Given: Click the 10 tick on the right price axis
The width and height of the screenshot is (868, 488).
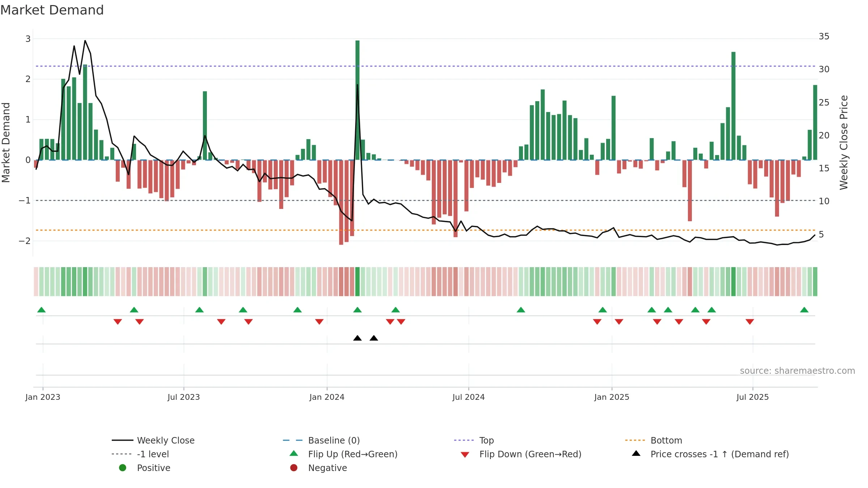Looking at the screenshot, I should pos(824,201).
